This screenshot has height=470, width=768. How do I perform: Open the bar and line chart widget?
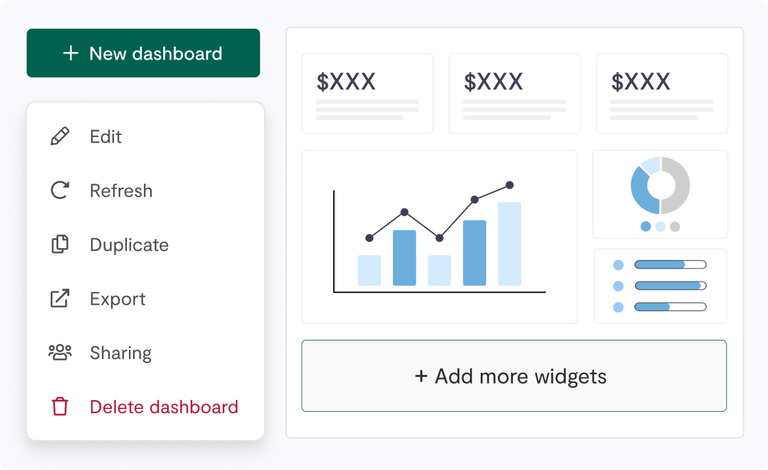coord(439,237)
